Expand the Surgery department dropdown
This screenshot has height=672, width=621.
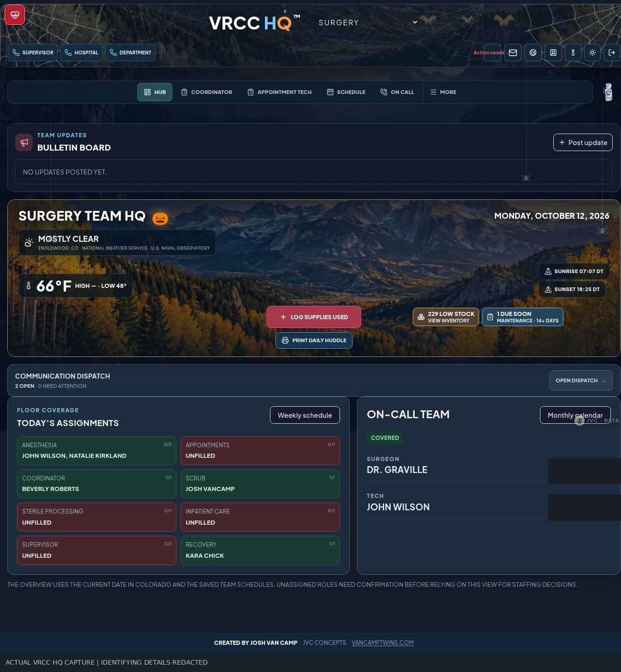pos(368,23)
